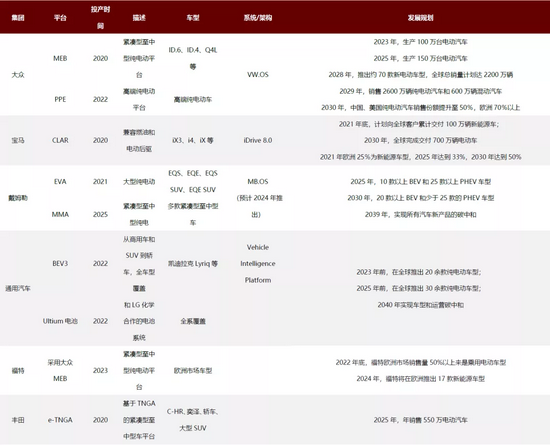
Task: Select the e-TNGA platform cell
Action: point(60,420)
